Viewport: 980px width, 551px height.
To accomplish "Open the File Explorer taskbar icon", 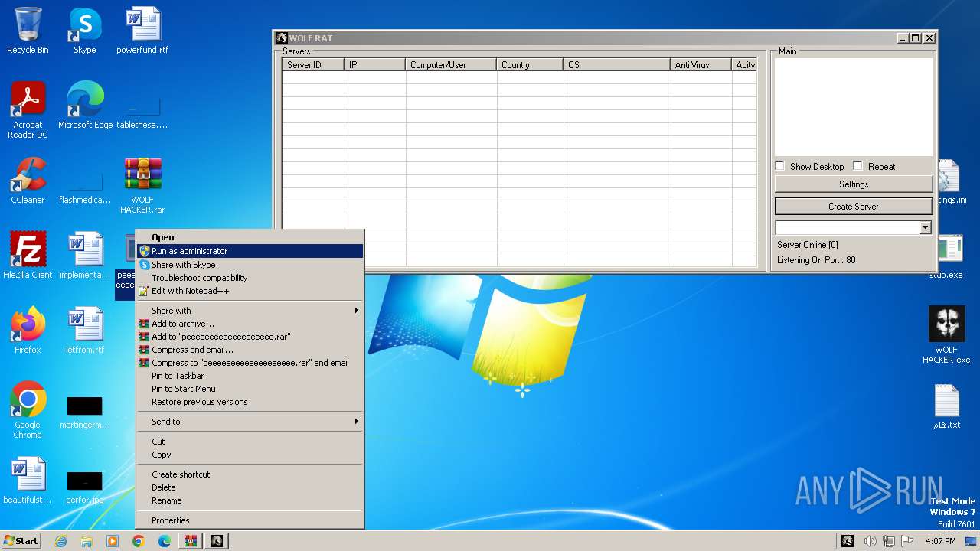I will pos(87,541).
